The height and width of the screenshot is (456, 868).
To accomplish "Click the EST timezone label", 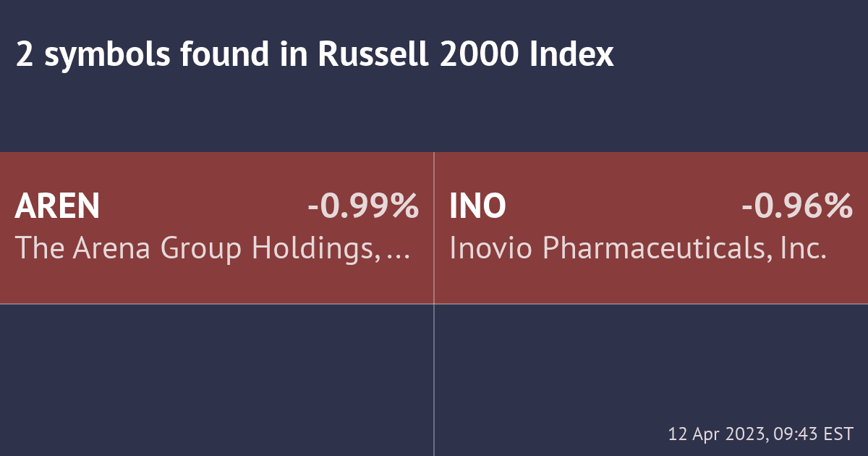I will 839,434.
